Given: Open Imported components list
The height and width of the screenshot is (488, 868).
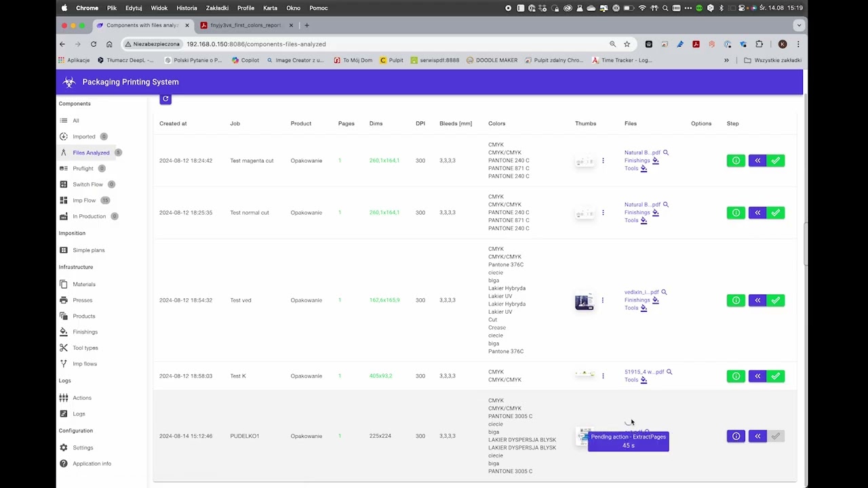Looking at the screenshot, I should pos(84,137).
